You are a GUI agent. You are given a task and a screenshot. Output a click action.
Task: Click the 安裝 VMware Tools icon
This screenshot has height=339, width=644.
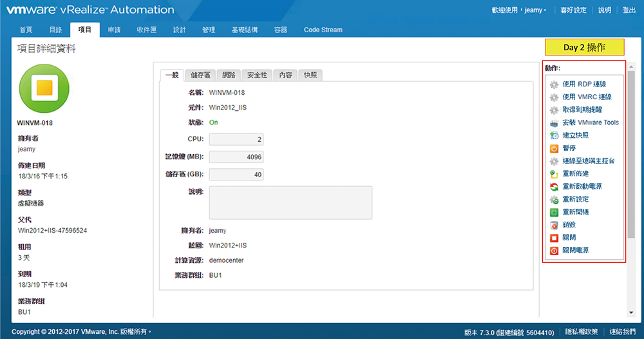click(554, 122)
